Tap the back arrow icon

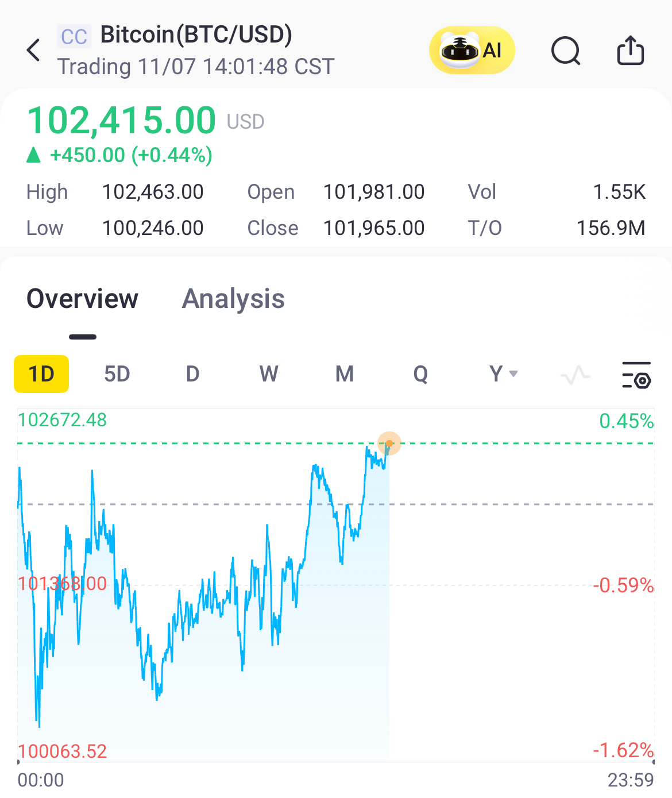click(x=34, y=51)
